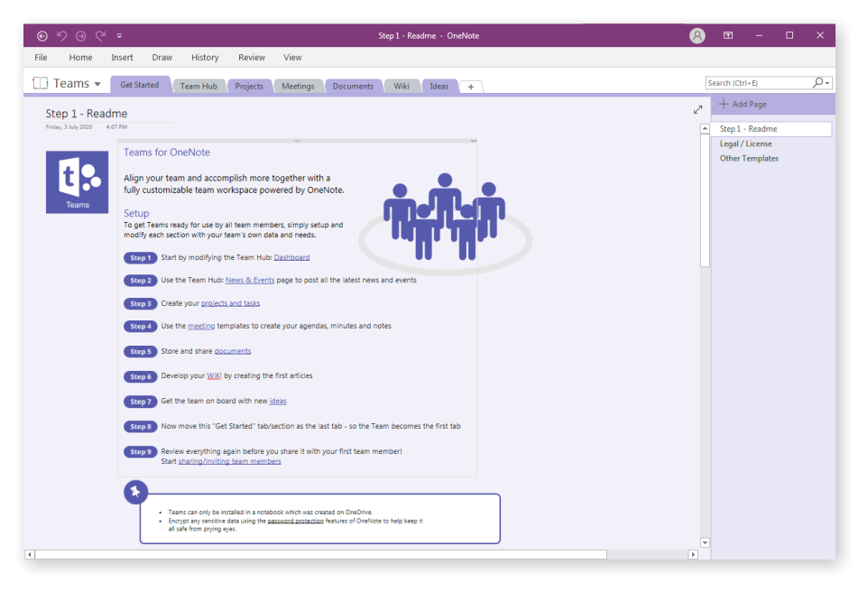Click the vertical scrollbar down arrow
Screen dimensions: 868x592
click(705, 542)
